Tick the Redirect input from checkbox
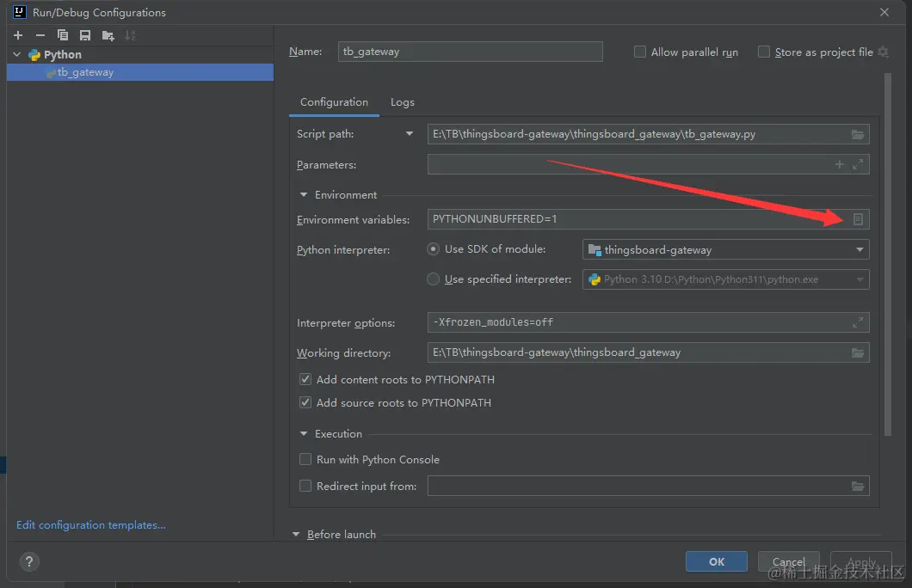This screenshot has width=912, height=588. [305, 485]
